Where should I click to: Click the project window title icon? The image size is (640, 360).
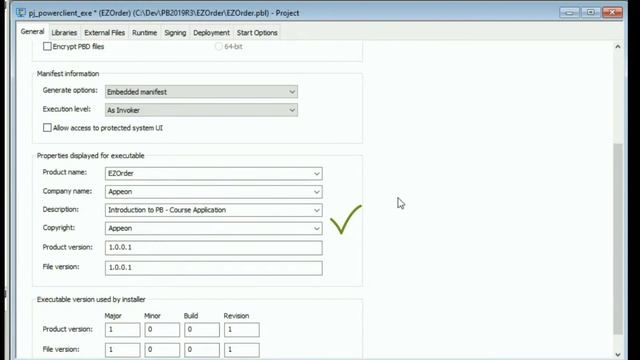(21, 13)
